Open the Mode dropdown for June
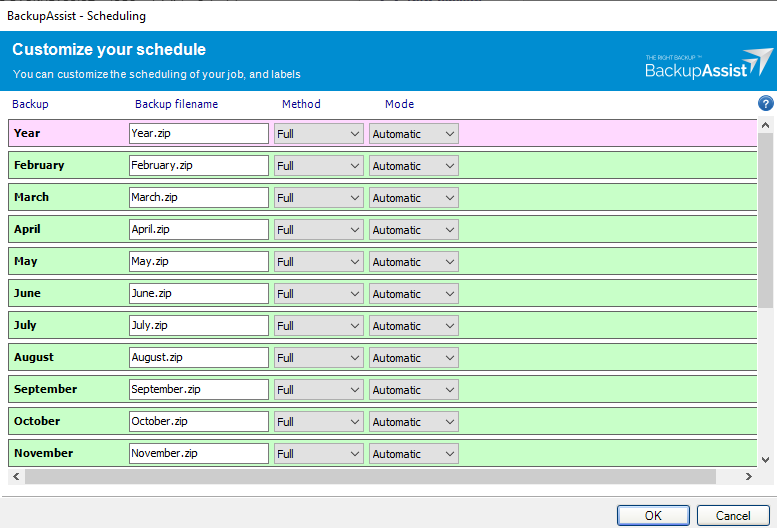 tap(413, 294)
